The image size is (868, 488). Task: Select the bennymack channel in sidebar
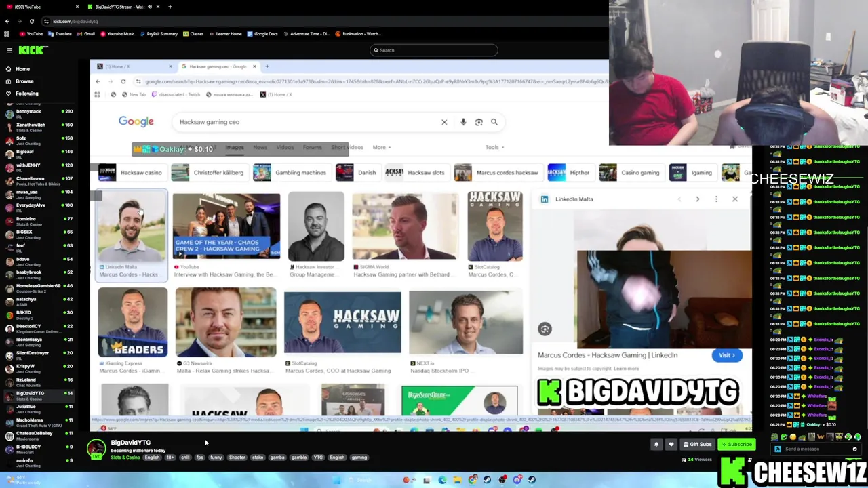pyautogui.click(x=37, y=113)
